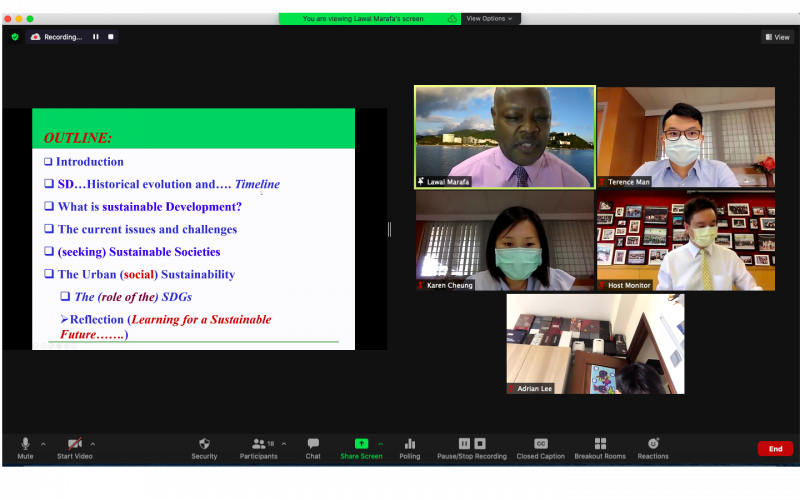
Task: Click the muted mic icon beside Adrian Lee
Action: point(512,388)
